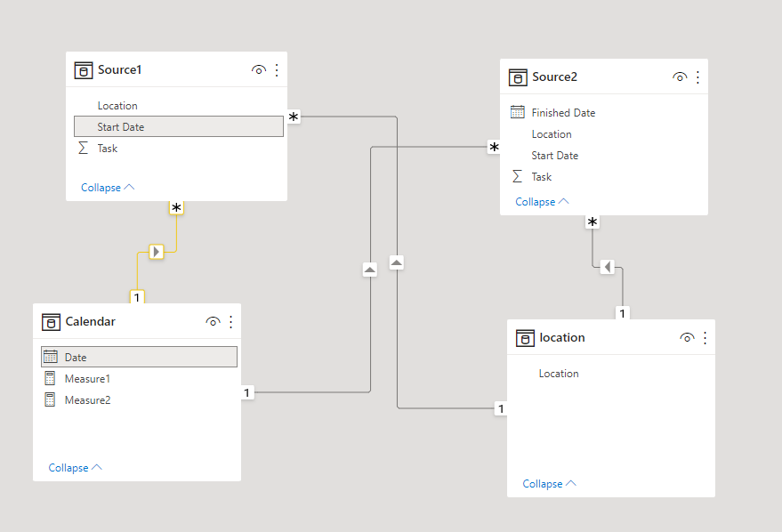Click the calculator icon beside Measure1
Screen dimensions: 782x532
tap(50, 378)
